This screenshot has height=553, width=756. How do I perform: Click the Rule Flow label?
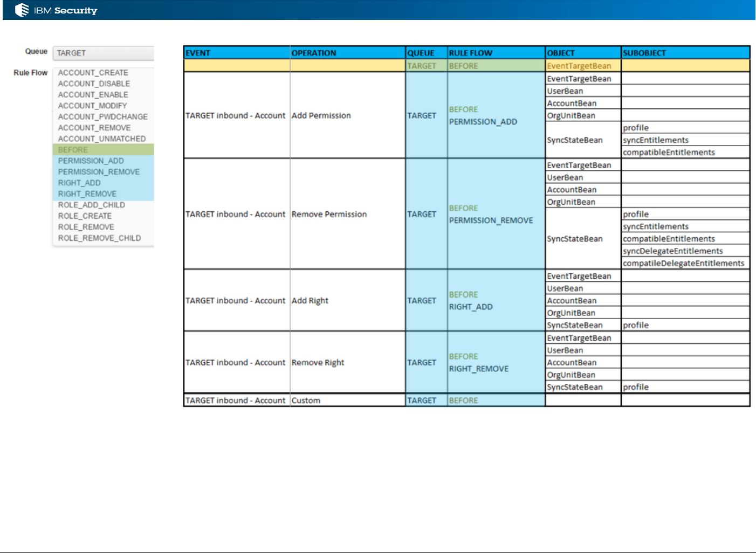31,73
